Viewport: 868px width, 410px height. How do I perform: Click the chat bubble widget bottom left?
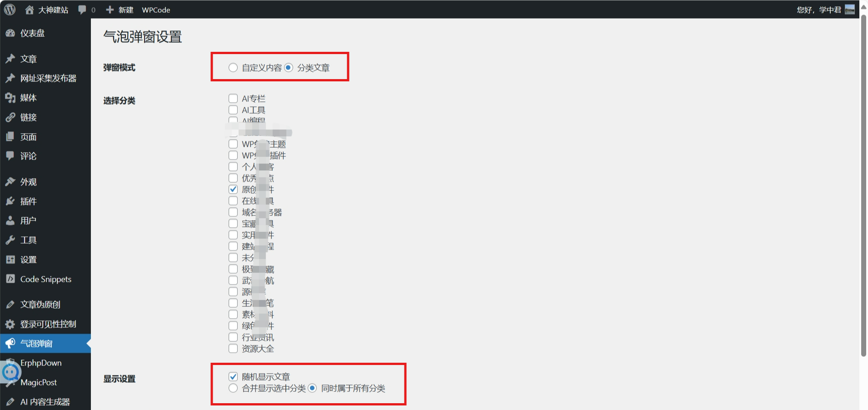point(10,372)
